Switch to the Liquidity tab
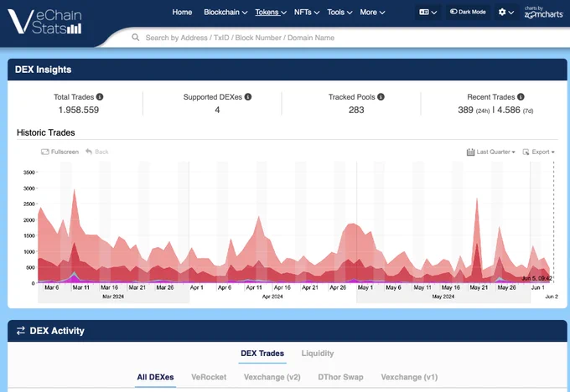Viewport: 570px width, 392px height. (x=318, y=353)
